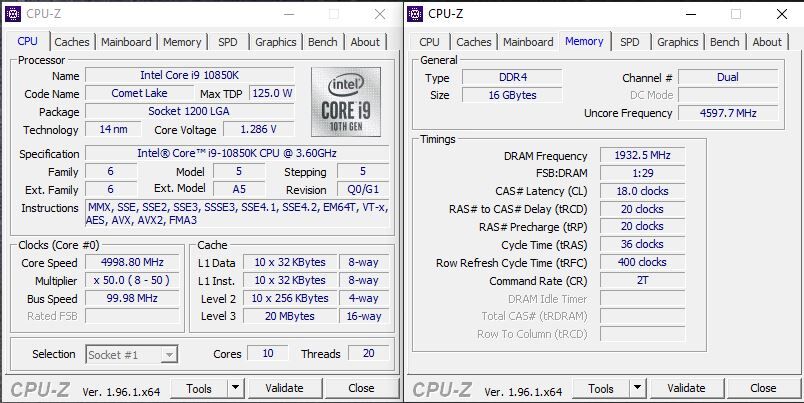This screenshot has height=403, width=804.
Task: Click the Ext. Model value 'A5'
Action: tap(239, 189)
